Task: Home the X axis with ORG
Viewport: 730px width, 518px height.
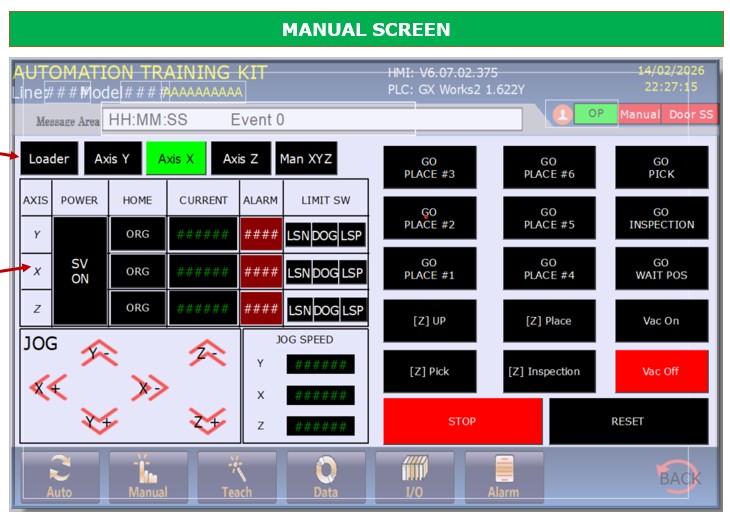Action: [x=138, y=271]
